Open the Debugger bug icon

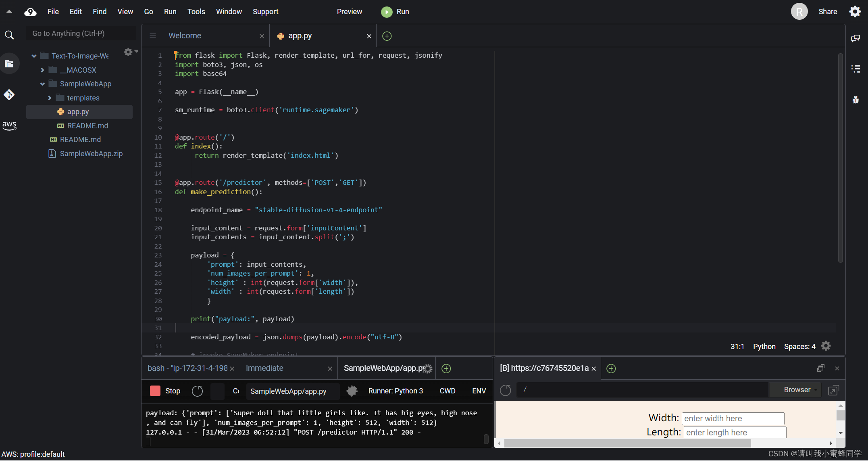click(x=855, y=100)
